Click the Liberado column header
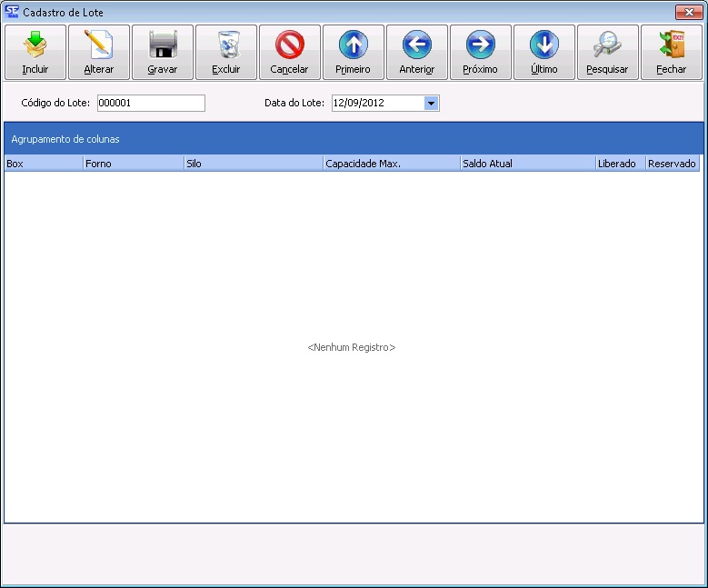 [620, 164]
